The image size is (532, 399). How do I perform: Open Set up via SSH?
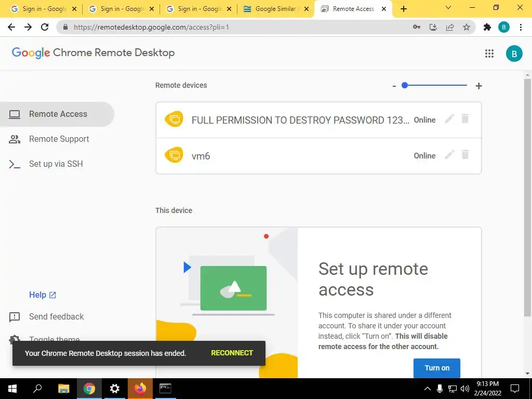click(x=57, y=164)
